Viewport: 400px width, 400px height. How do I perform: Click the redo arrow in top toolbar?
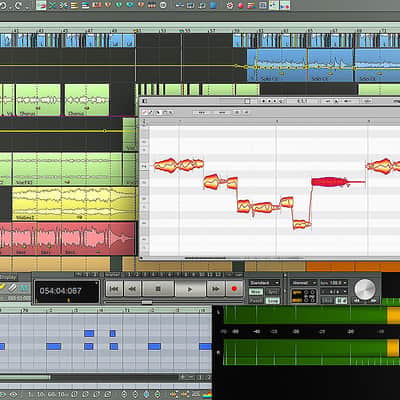coord(18,5)
